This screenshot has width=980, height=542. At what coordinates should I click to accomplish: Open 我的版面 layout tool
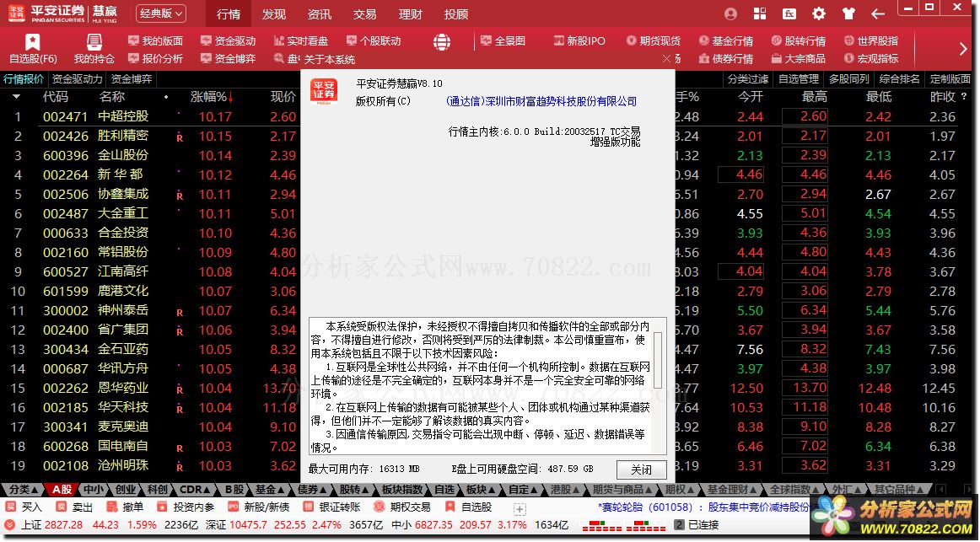tap(155, 40)
